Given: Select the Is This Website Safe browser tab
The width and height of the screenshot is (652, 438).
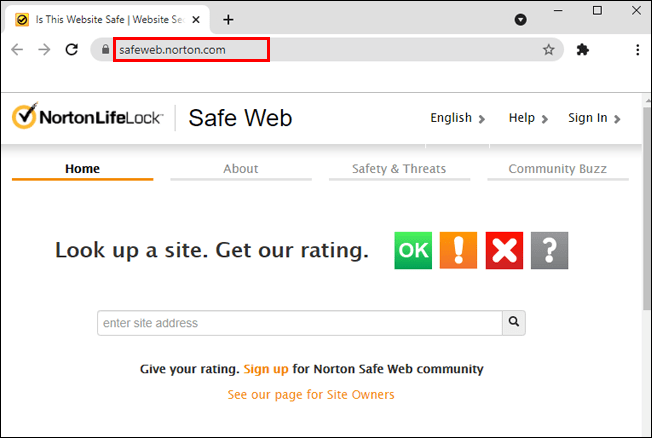Looking at the screenshot, I should [107, 20].
